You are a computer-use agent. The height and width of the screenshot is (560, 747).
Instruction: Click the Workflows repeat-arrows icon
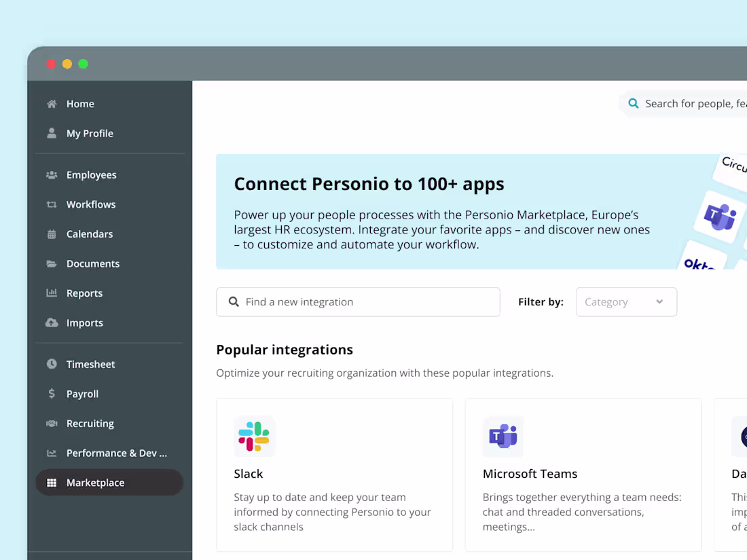pyautogui.click(x=52, y=204)
